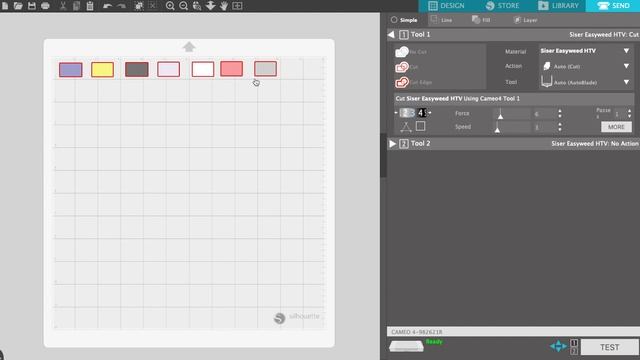Select the purple rectangle on the mat
Image resolution: width=640 pixels, height=360 pixels.
[71, 70]
